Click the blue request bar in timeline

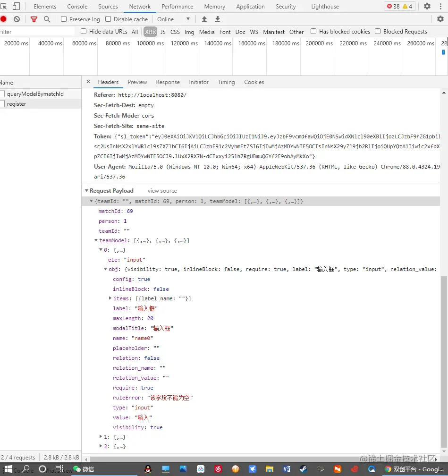click(x=443, y=52)
